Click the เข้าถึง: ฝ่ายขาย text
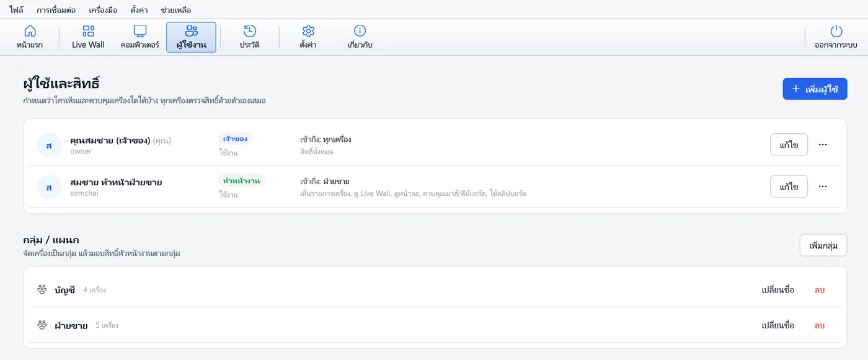 pos(325,182)
